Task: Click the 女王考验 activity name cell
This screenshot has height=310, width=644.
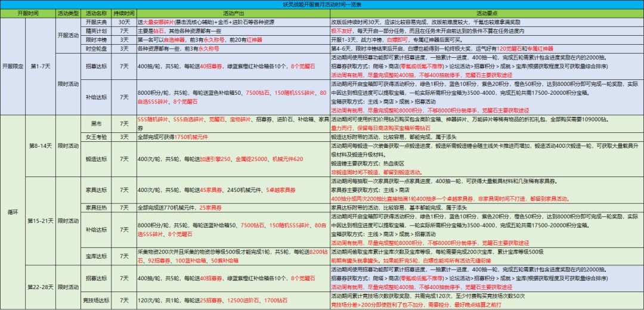Action: 96,137
